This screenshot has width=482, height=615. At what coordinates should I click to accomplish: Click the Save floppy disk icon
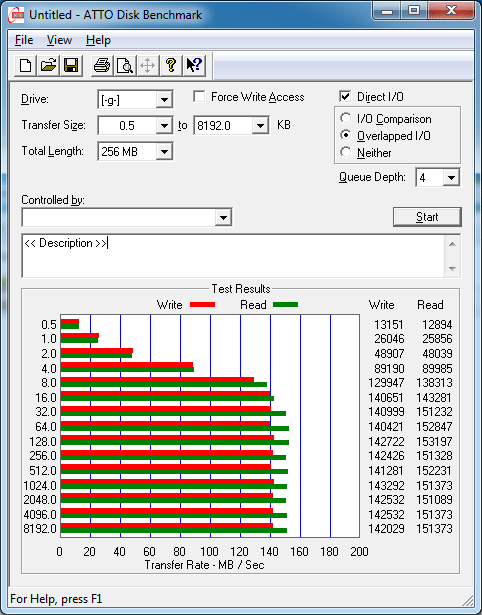(x=71, y=65)
